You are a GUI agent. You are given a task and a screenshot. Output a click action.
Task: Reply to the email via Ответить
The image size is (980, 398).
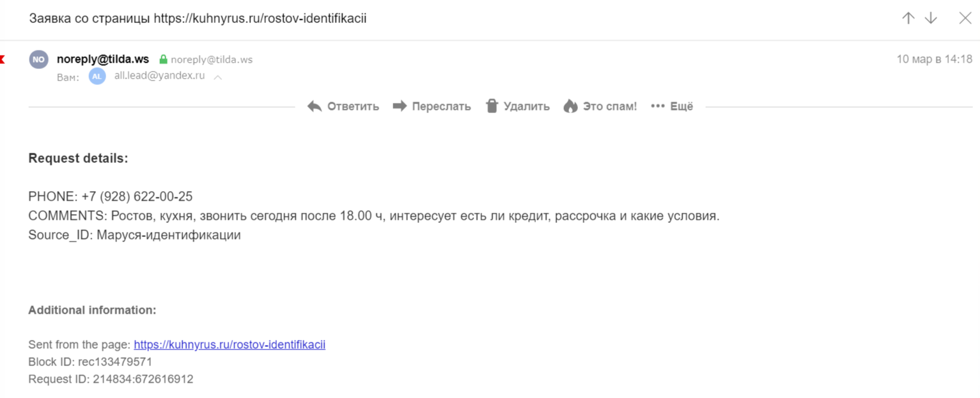pyautogui.click(x=343, y=107)
